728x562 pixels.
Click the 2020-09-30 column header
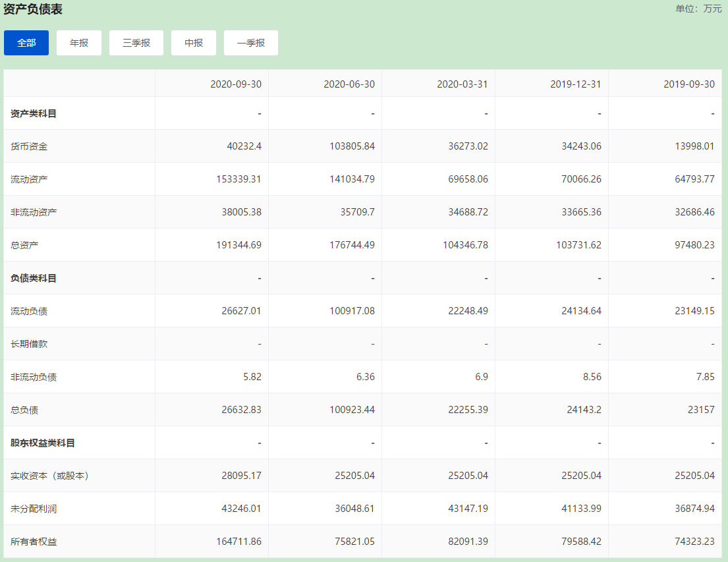coord(236,84)
